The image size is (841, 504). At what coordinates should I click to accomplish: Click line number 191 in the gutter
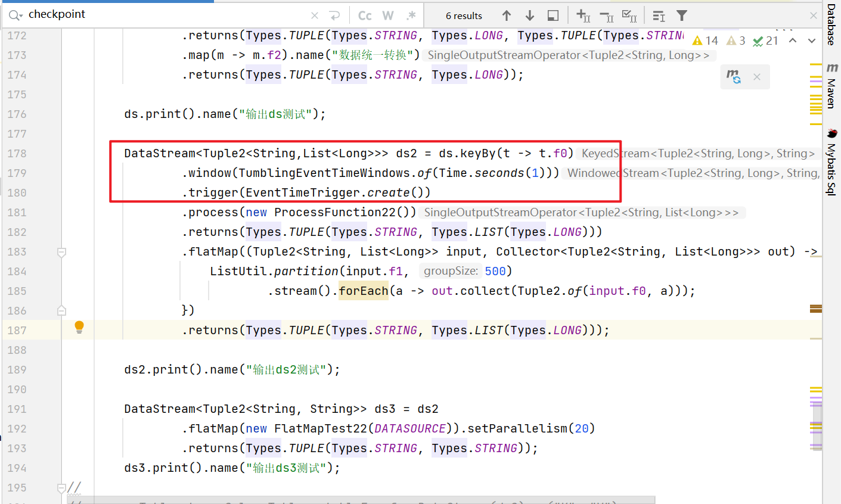coord(17,409)
